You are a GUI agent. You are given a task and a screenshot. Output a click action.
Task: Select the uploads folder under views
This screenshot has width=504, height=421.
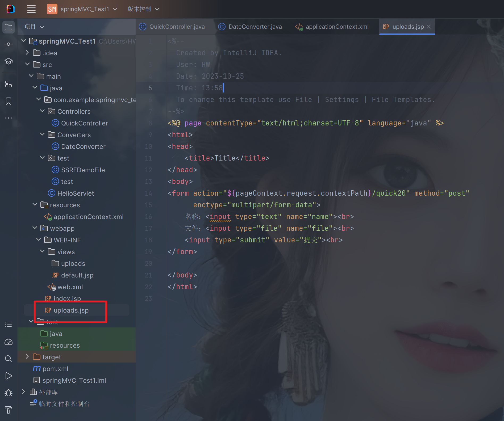68,263
